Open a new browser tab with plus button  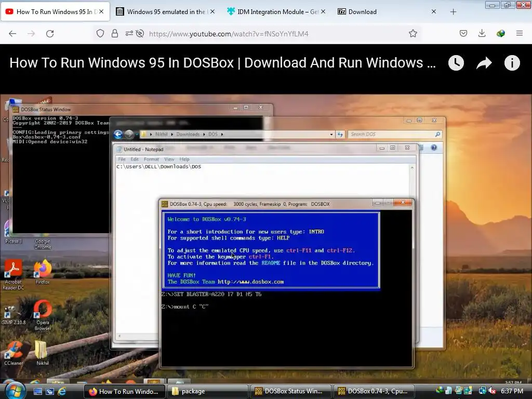[453, 12]
